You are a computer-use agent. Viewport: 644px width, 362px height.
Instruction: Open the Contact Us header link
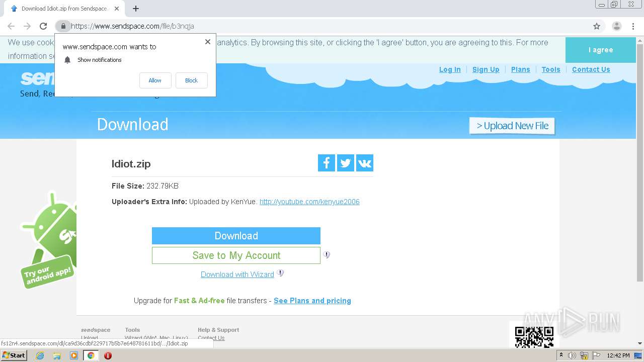(x=591, y=69)
